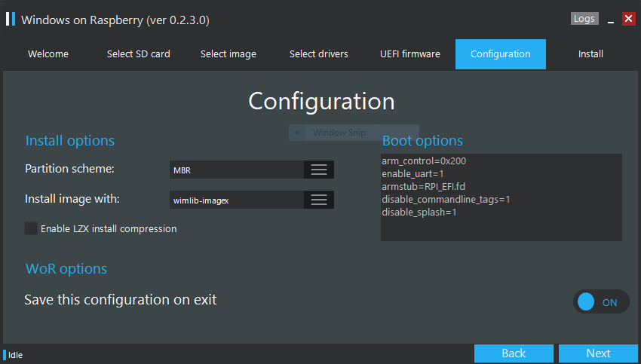This screenshot has width=641, height=364.
Task: Toggle Save this configuration on exit switch
Action: (600, 302)
